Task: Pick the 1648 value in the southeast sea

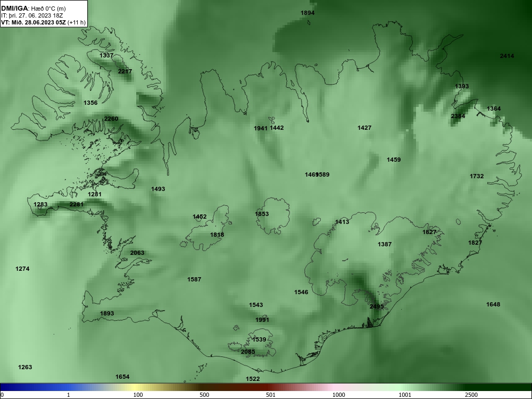Action: tap(493, 304)
